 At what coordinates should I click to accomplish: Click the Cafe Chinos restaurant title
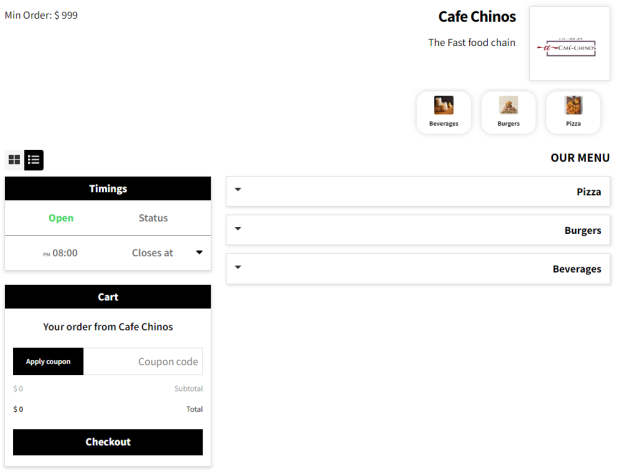[x=477, y=17]
